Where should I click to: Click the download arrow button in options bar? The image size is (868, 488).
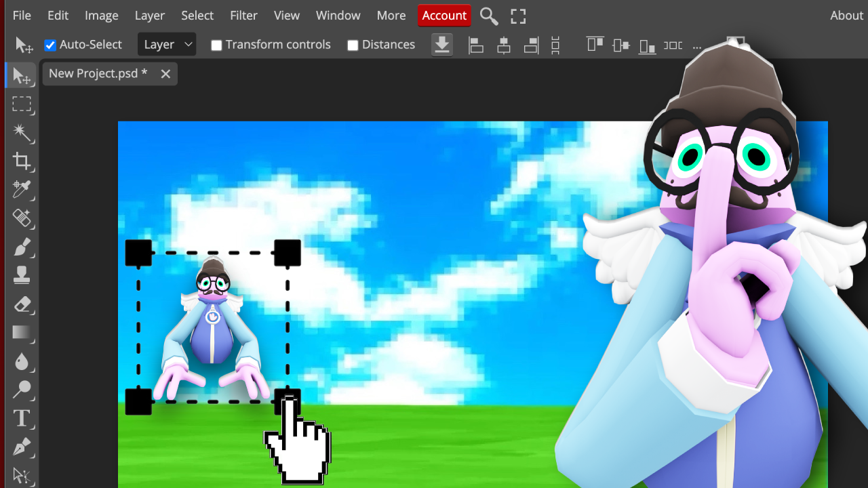(442, 45)
